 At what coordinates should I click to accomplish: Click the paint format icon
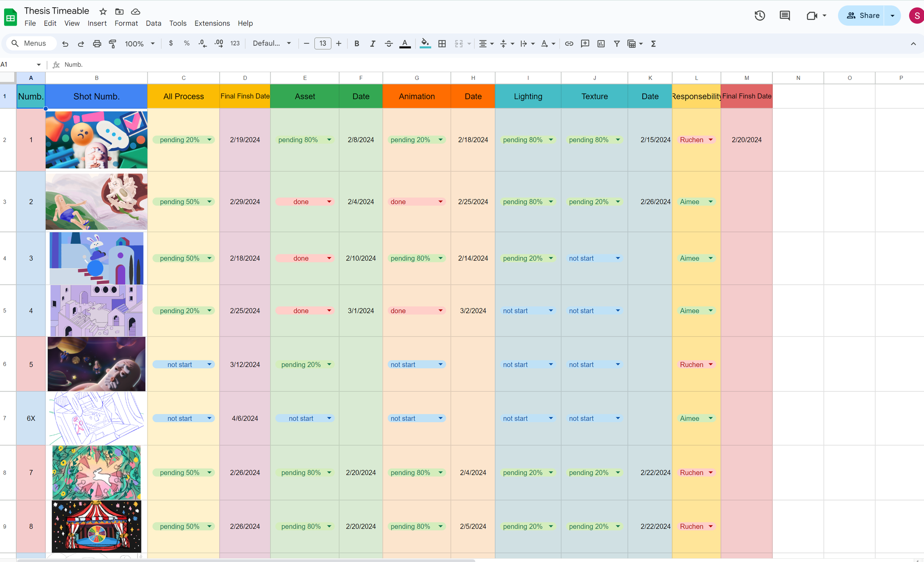click(x=112, y=44)
